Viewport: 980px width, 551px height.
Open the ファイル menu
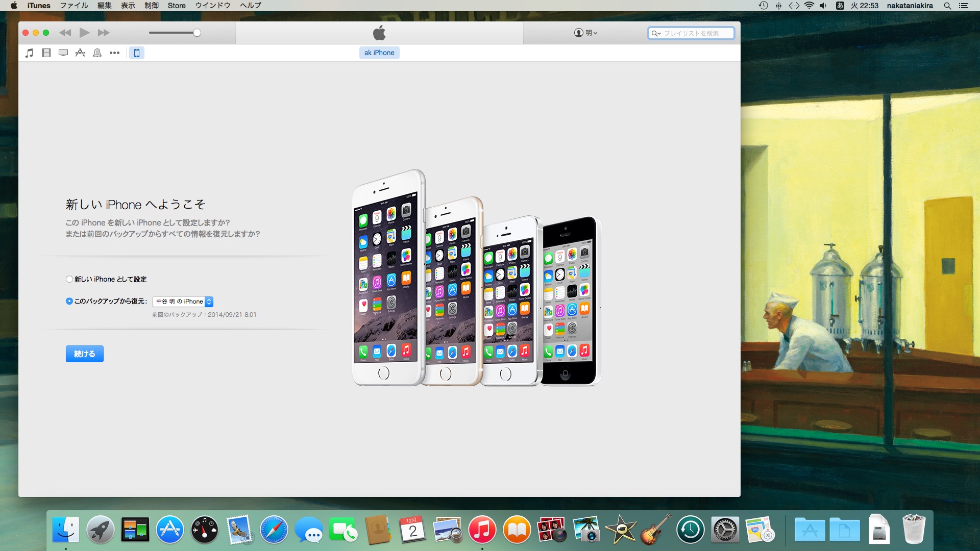click(74, 6)
